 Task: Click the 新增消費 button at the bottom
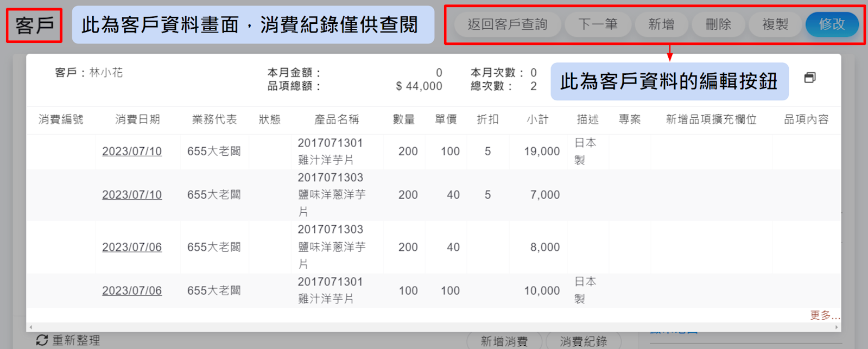(x=504, y=341)
